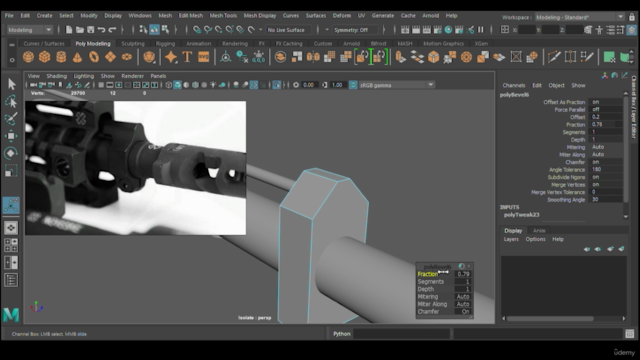Create a polygon plane from the shelf

click(x=110, y=57)
